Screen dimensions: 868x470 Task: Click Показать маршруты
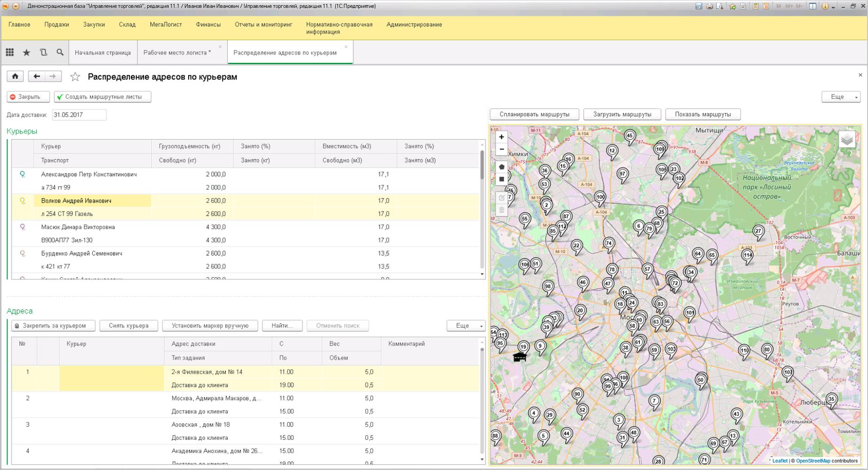pyautogui.click(x=703, y=114)
